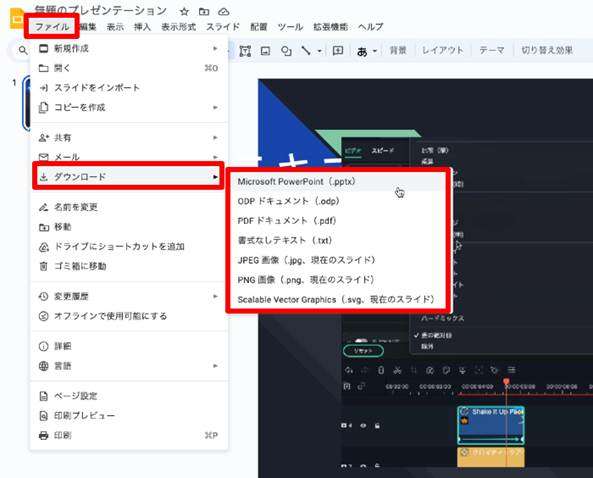Choose ドライブにショートカットを追加 menu item
Viewport: 593px width, 478px height.
point(129,247)
